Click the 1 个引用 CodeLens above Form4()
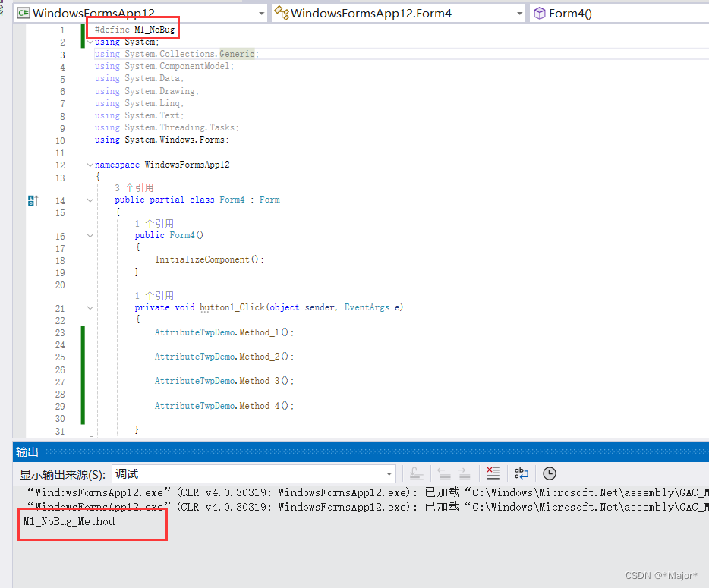 (x=154, y=223)
